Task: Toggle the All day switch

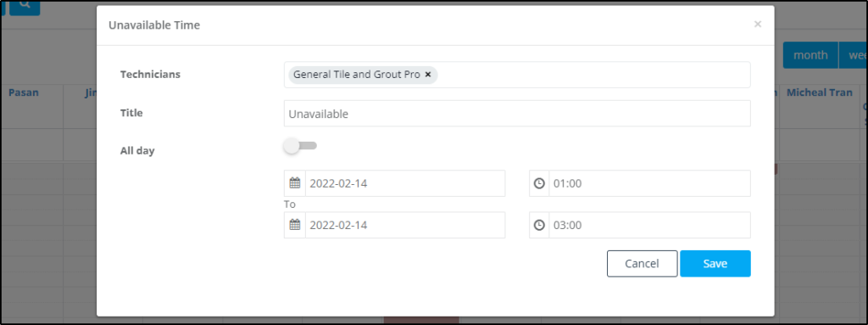Action: [x=300, y=146]
